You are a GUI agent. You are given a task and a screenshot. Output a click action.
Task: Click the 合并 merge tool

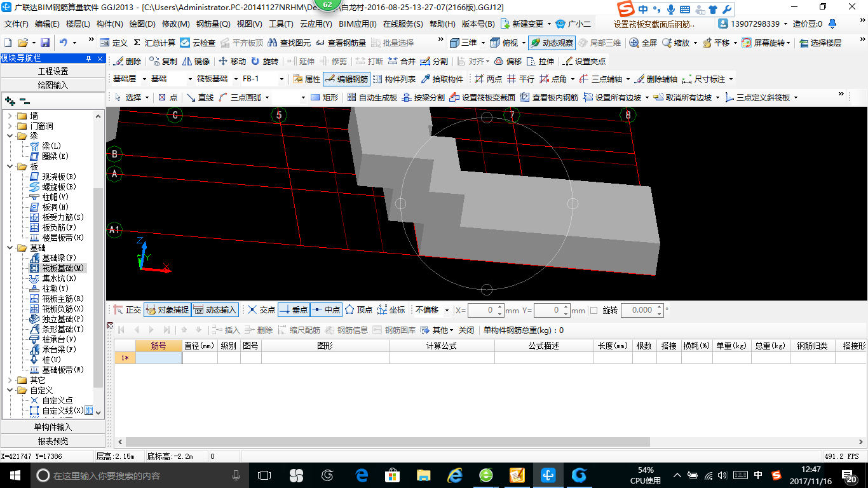pyautogui.click(x=402, y=62)
